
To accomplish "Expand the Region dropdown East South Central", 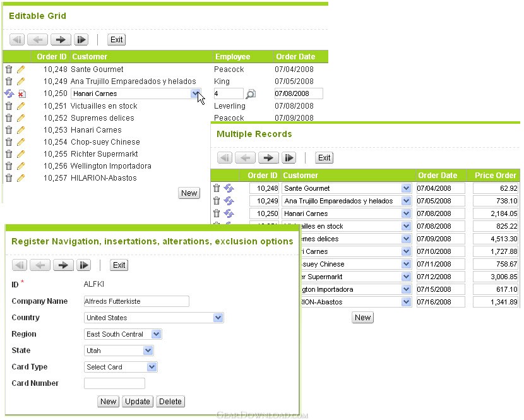I will [156, 334].
